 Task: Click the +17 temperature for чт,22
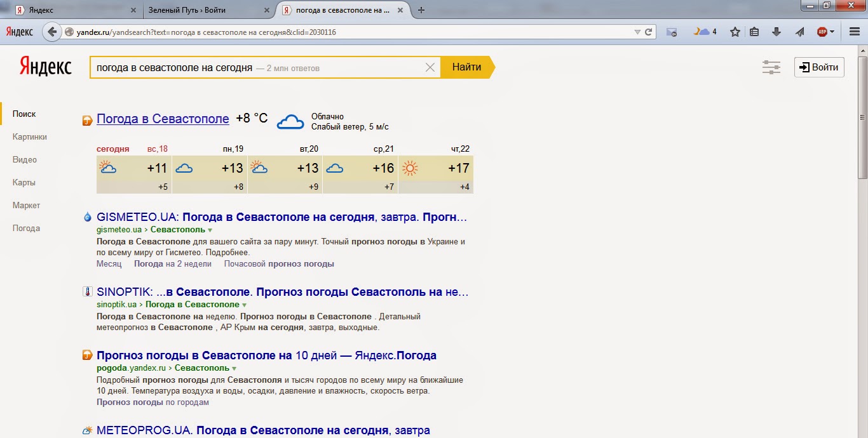pos(459,168)
